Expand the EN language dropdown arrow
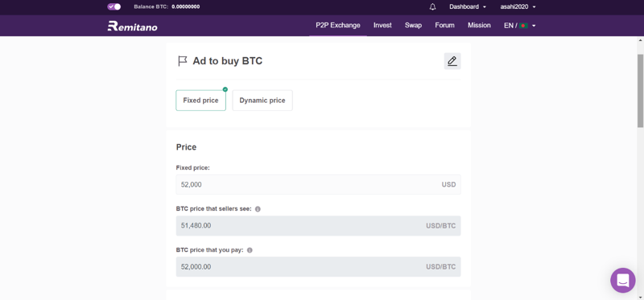The height and width of the screenshot is (300, 644). (x=534, y=26)
